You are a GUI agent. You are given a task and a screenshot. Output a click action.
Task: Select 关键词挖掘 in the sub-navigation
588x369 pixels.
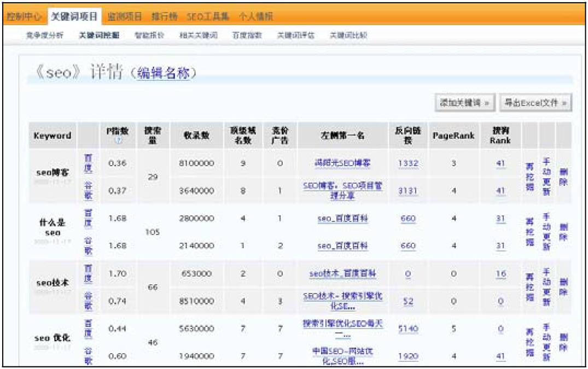pos(99,35)
